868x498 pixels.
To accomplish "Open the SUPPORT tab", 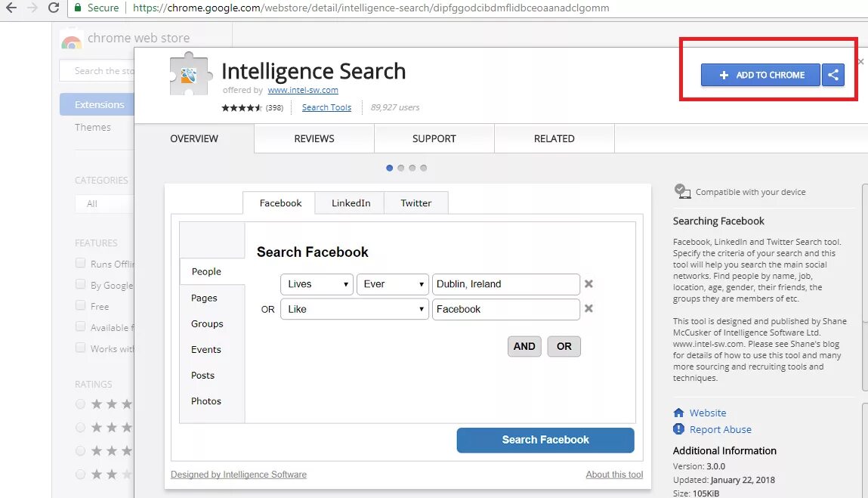I will point(434,138).
